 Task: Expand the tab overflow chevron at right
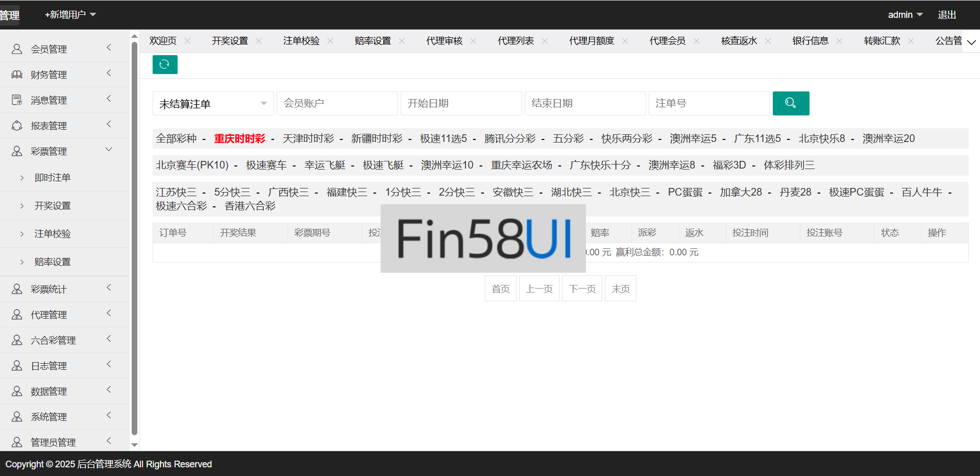[971, 42]
